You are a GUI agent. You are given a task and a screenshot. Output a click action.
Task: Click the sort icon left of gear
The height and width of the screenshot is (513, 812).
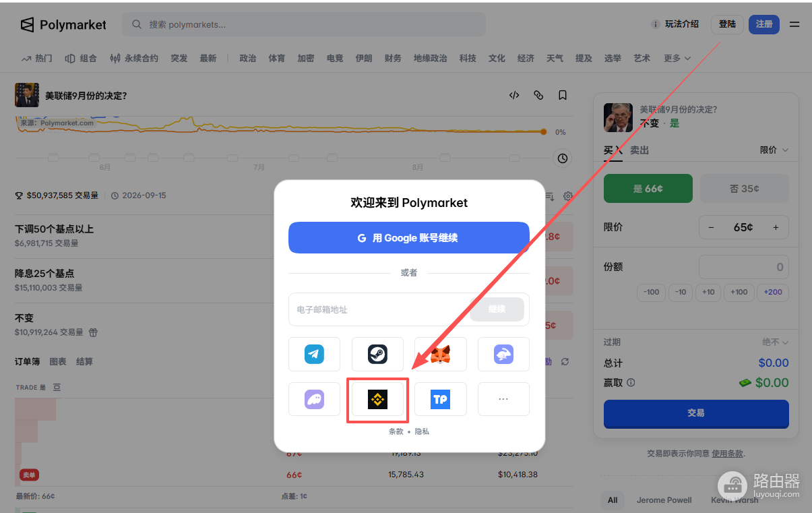tap(549, 196)
